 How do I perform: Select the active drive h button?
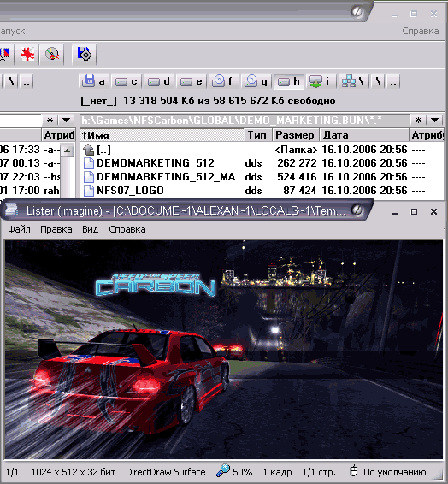click(289, 81)
